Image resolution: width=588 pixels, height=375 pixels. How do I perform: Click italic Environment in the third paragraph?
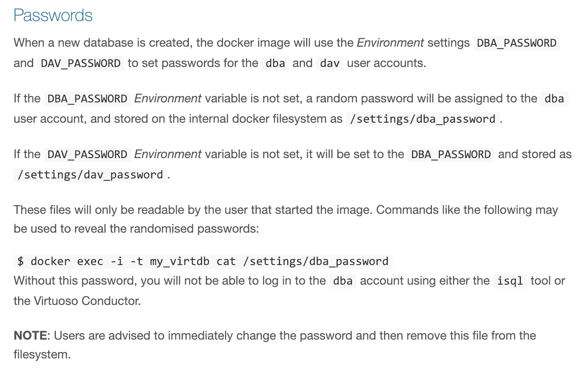pos(168,154)
